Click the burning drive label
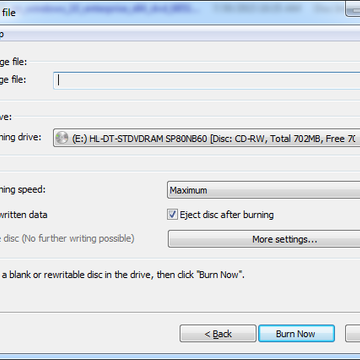The height and width of the screenshot is (360, 360). tap(21, 137)
